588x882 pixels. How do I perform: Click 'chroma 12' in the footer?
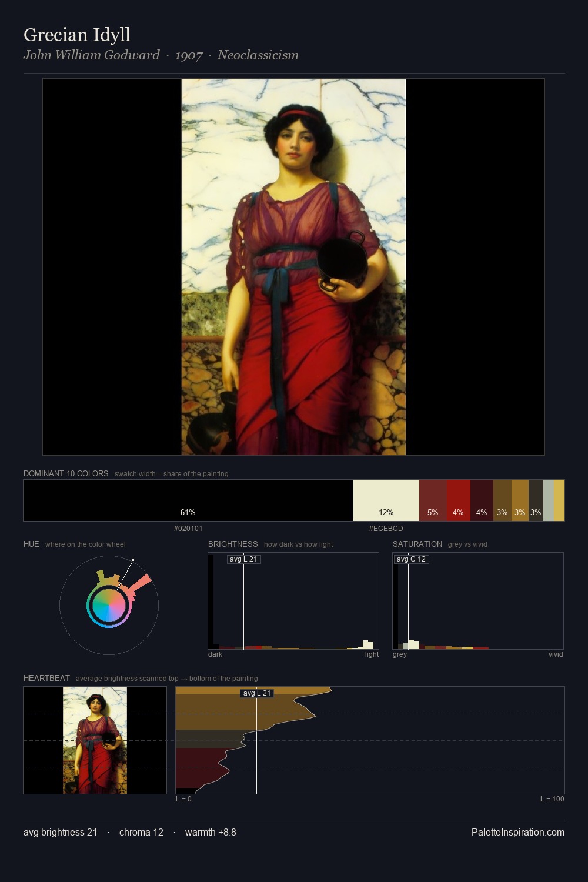[x=141, y=832]
